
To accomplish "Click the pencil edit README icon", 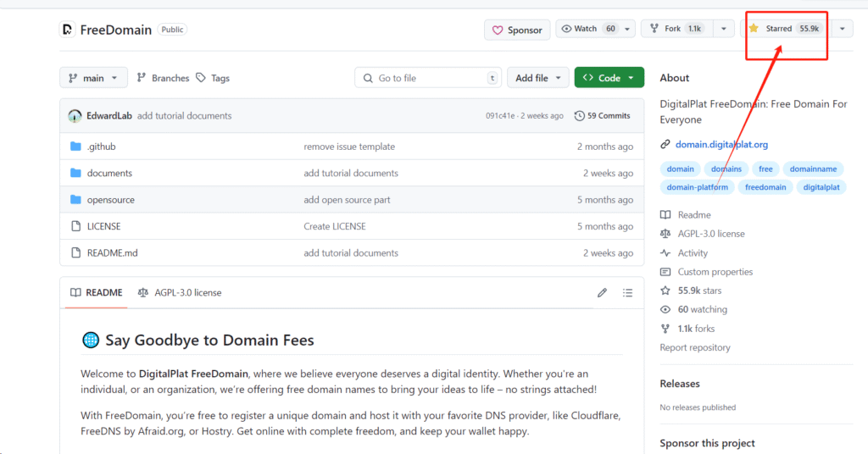I will point(603,292).
